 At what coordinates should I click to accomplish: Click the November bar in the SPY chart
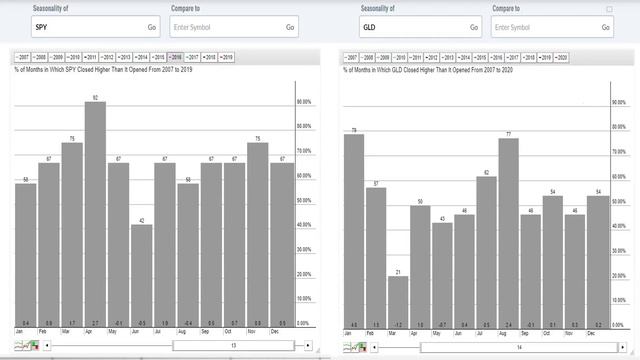258,235
